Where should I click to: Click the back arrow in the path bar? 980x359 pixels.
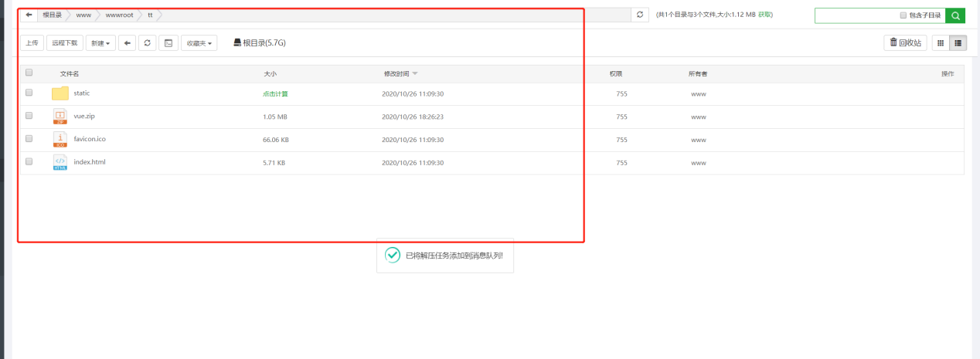click(29, 15)
